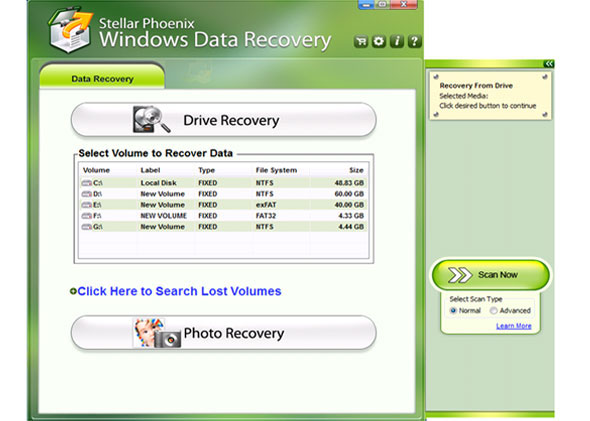Open the Learn More link
The width and height of the screenshot is (590, 421).
[514, 326]
